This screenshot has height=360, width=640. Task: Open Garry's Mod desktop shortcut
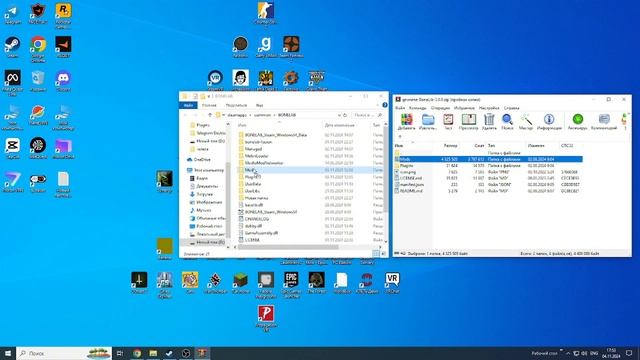(266, 47)
